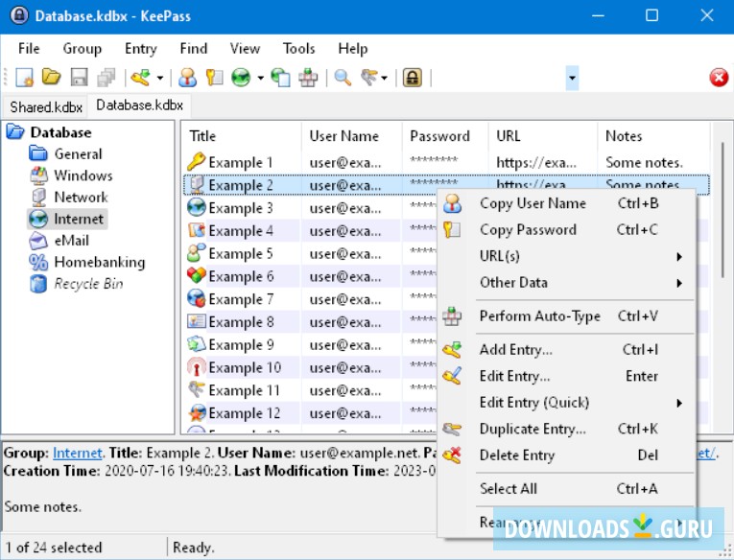This screenshot has width=734, height=560.
Task: Choose Delete Entry in context menu
Action: coord(567,455)
